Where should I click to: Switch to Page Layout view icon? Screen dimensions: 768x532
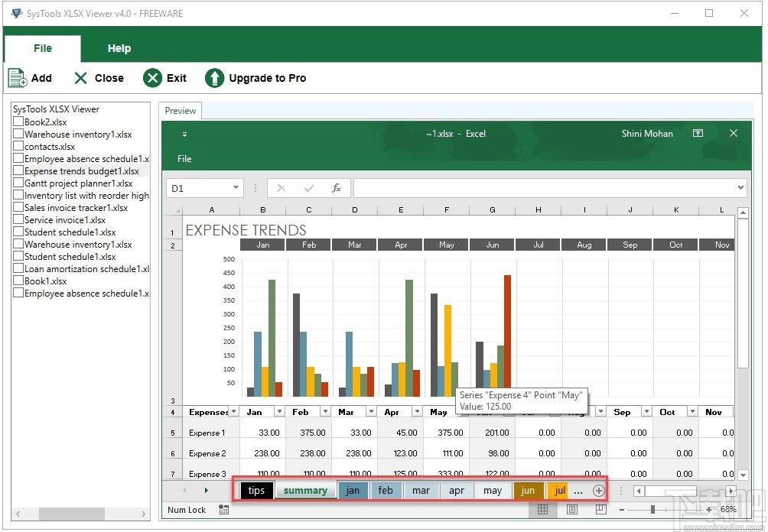pos(571,510)
